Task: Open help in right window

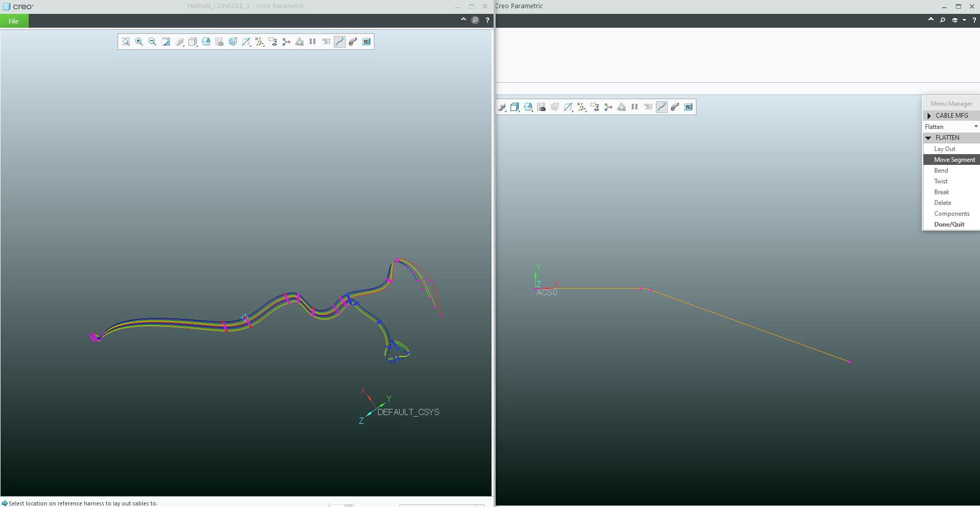Action: click(974, 20)
